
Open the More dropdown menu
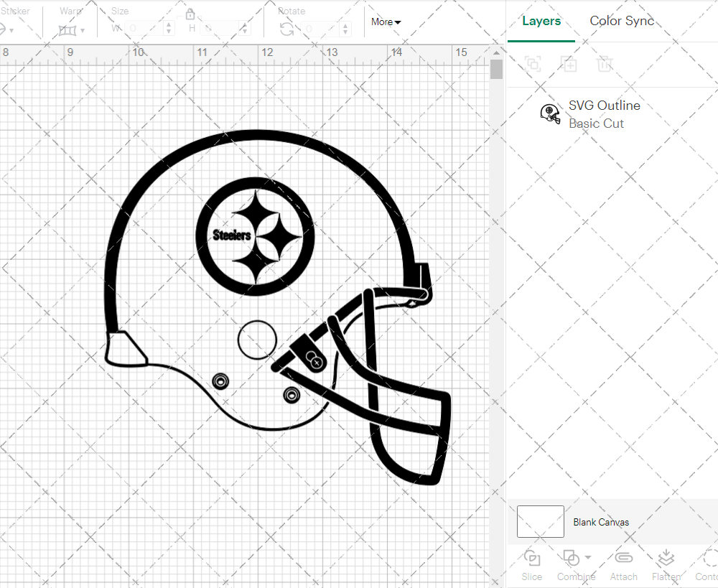pyautogui.click(x=386, y=22)
